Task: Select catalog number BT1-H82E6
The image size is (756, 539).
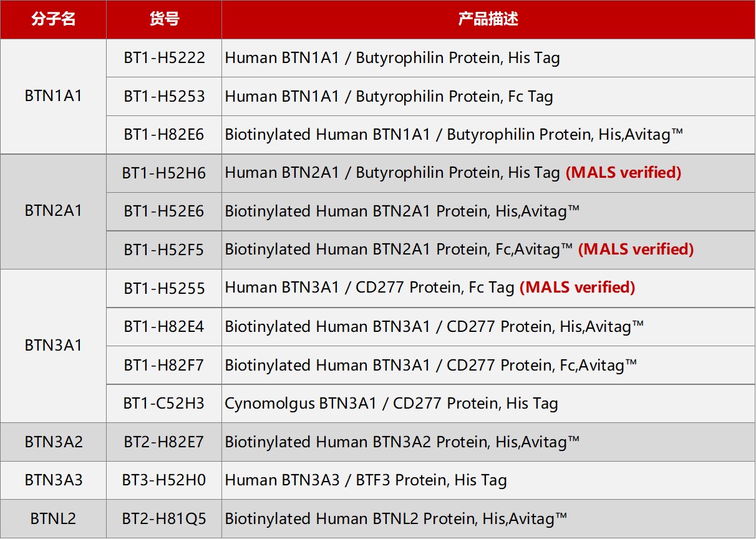Action: tap(164, 135)
